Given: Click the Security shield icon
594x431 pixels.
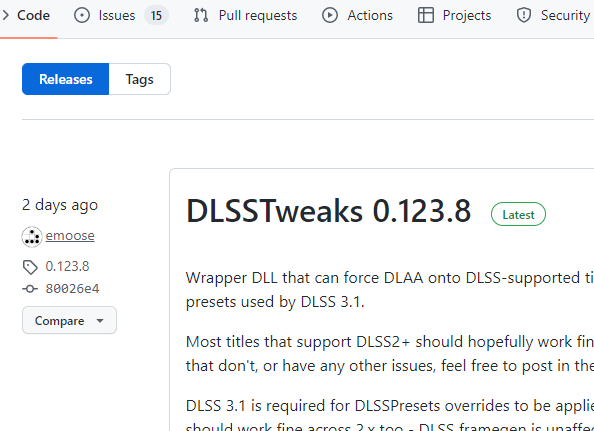Looking at the screenshot, I should (x=524, y=16).
